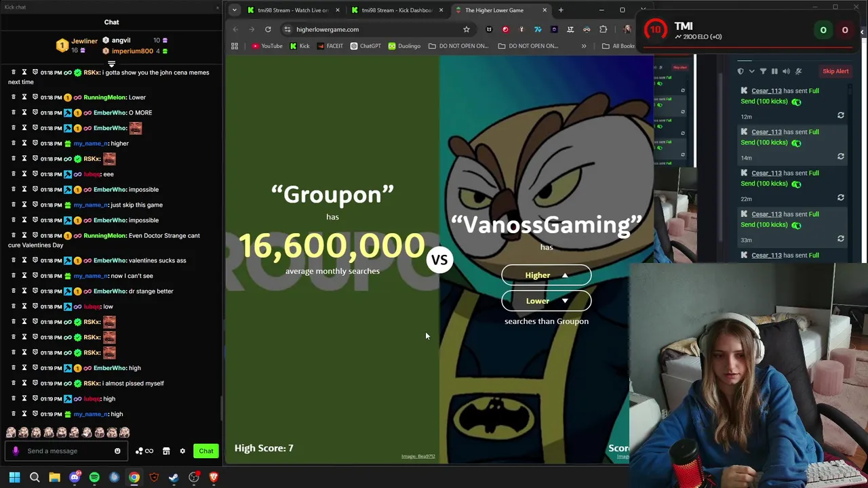
Task: Open the emoji picker in chat input
Action: point(117,451)
